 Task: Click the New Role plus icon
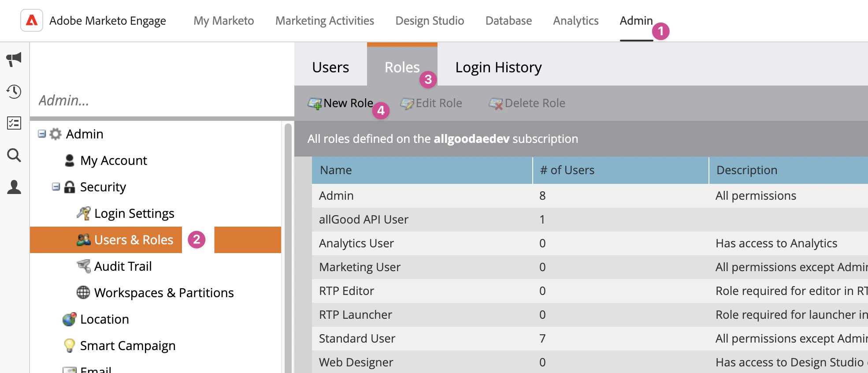click(x=315, y=104)
